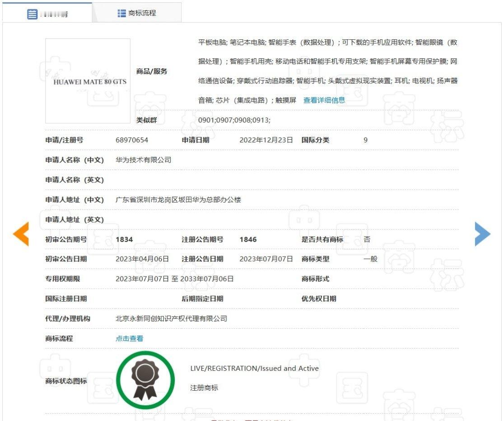Click the 注册公告期号 label
This screenshot has height=421, width=504.
(202, 239)
